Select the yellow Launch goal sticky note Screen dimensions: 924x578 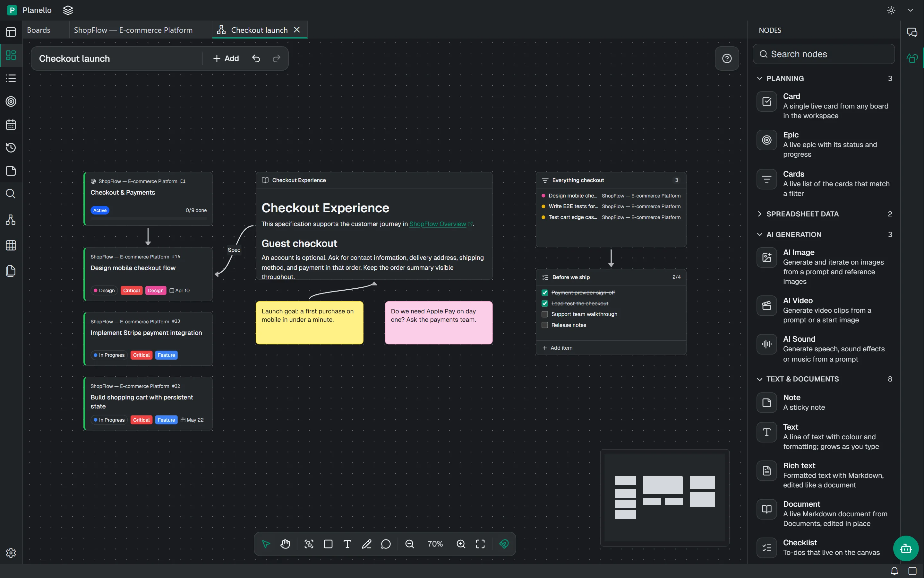tap(309, 323)
